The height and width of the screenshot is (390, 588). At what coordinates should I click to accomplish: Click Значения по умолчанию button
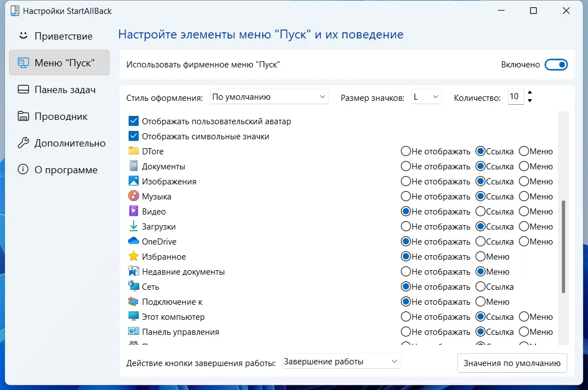coord(512,363)
